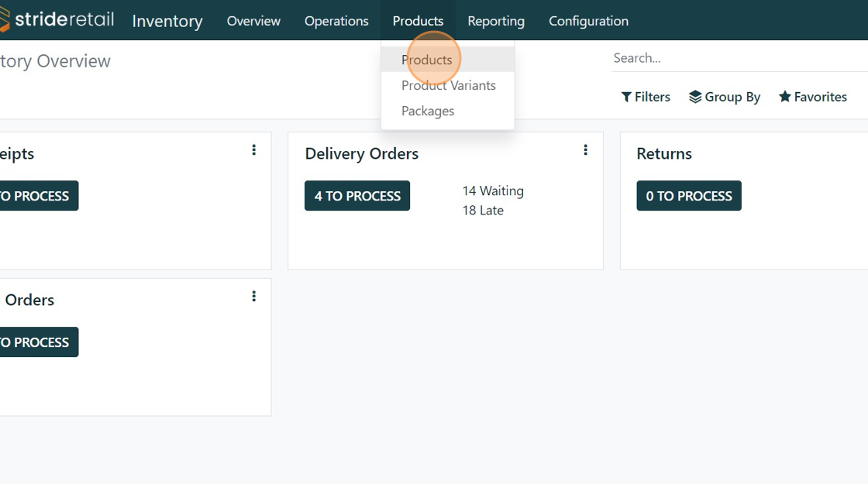This screenshot has width=868, height=484.
Task: Select the Packages menu entry
Action: (x=428, y=111)
